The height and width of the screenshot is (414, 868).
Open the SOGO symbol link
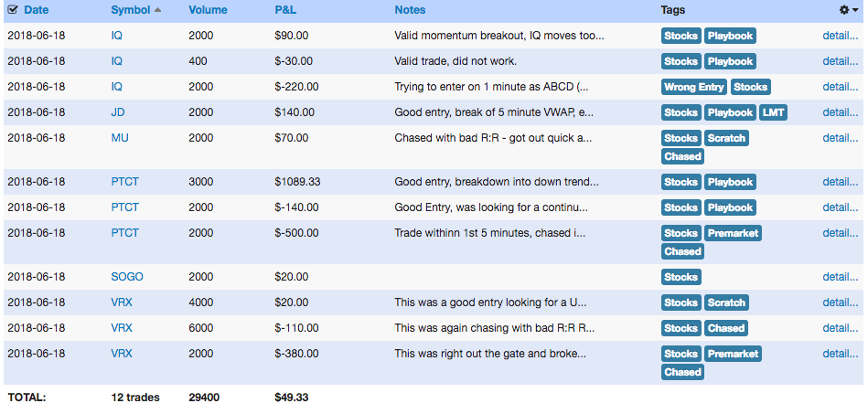tap(127, 277)
